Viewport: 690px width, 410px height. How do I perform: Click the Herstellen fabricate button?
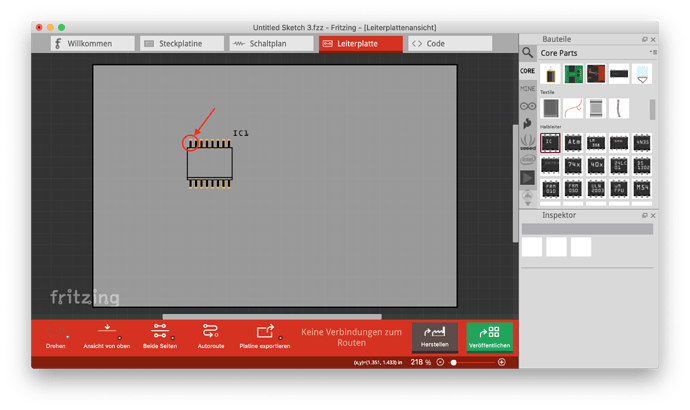coord(435,337)
